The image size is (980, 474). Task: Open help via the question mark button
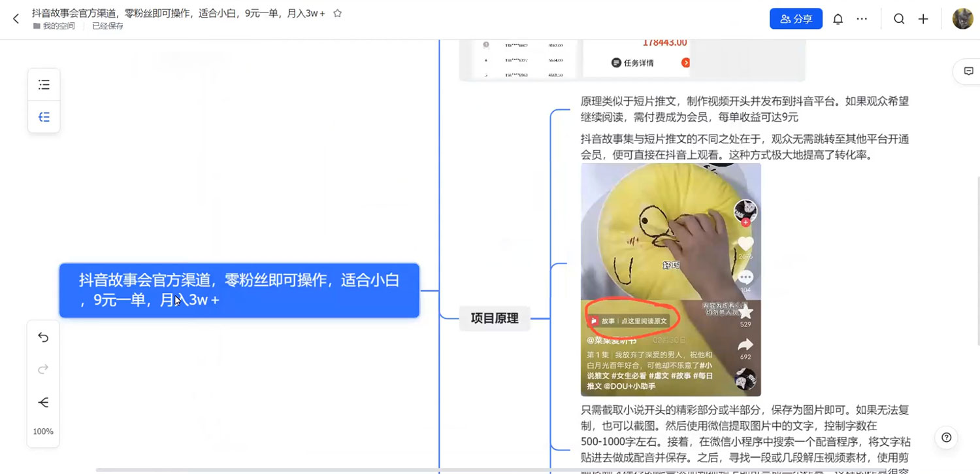tap(945, 437)
